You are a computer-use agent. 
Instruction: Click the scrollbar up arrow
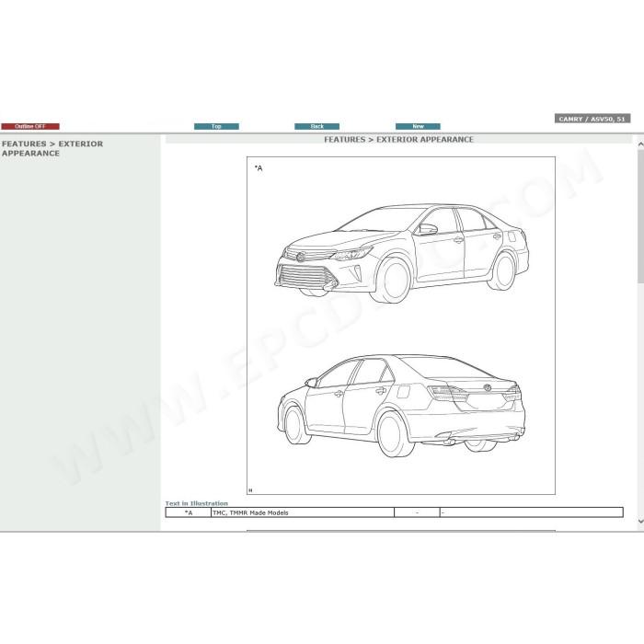click(640, 144)
